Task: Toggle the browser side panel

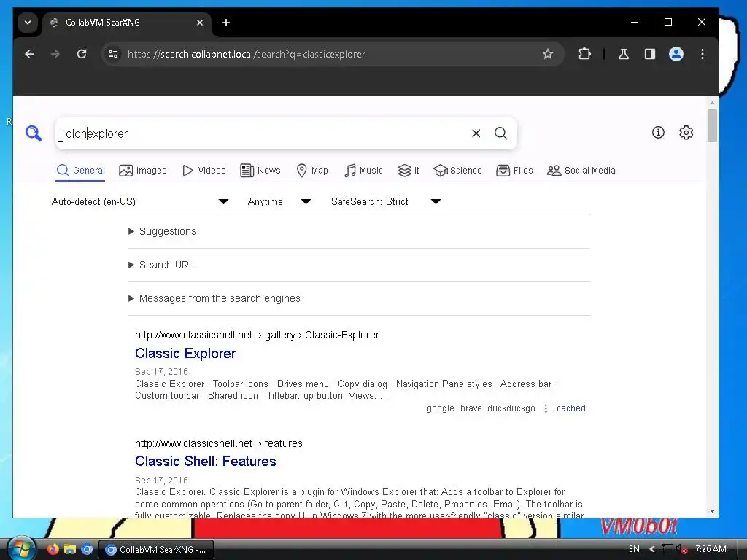Action: tap(650, 54)
